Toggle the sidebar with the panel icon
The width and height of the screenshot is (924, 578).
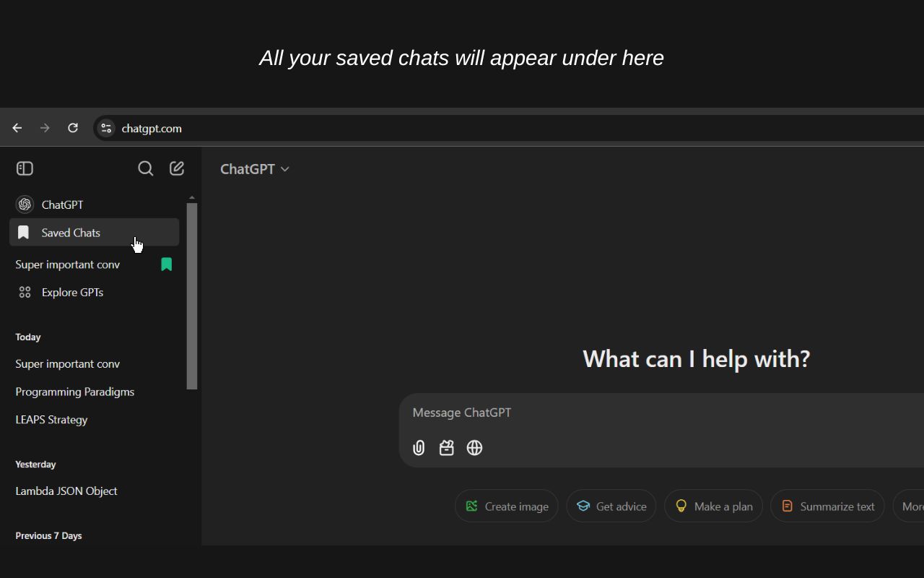point(24,168)
